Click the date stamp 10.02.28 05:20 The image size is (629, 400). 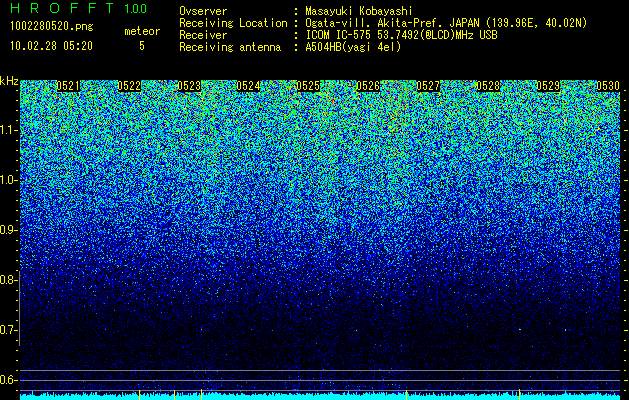(51, 46)
